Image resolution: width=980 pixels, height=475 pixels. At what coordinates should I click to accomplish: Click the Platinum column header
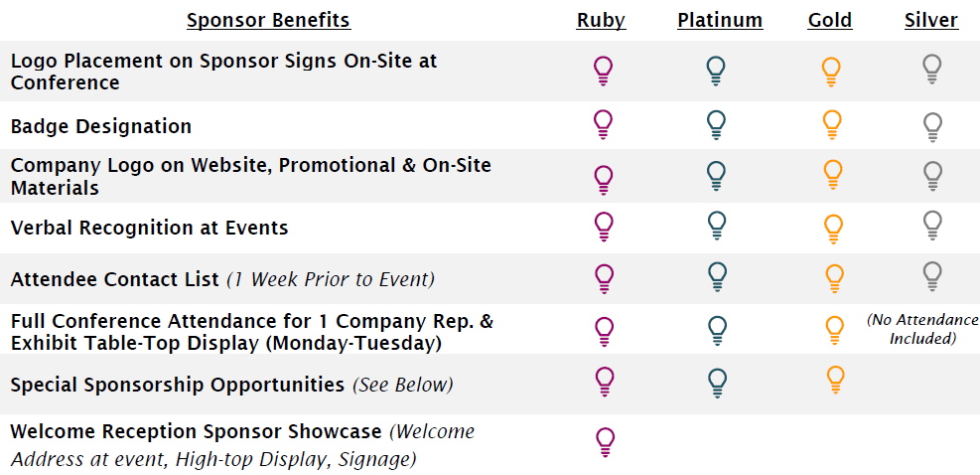click(720, 20)
